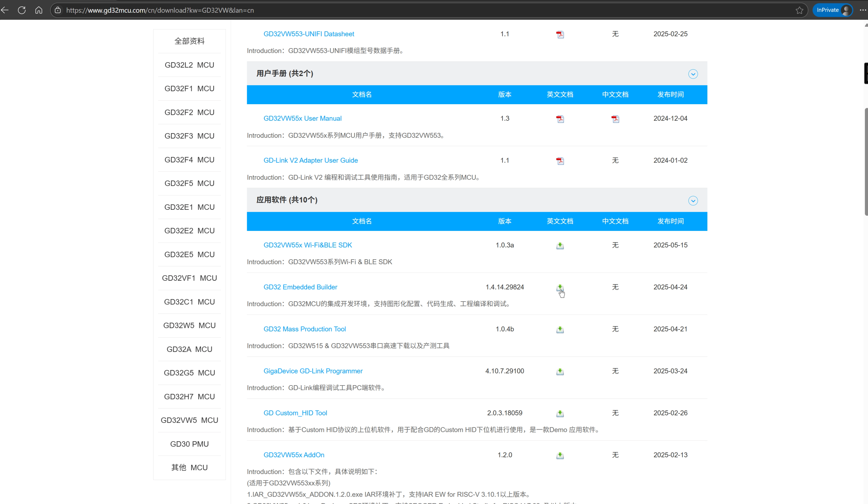Select GD32F3 MCU category
Viewport: 868px width, 504px height.
pyautogui.click(x=189, y=136)
